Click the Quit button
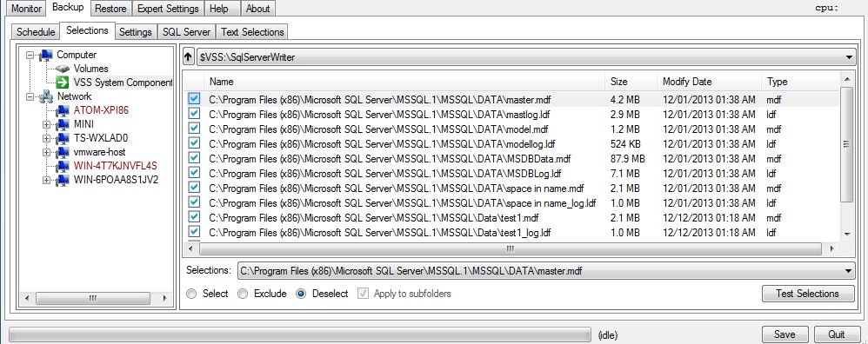 click(837, 334)
